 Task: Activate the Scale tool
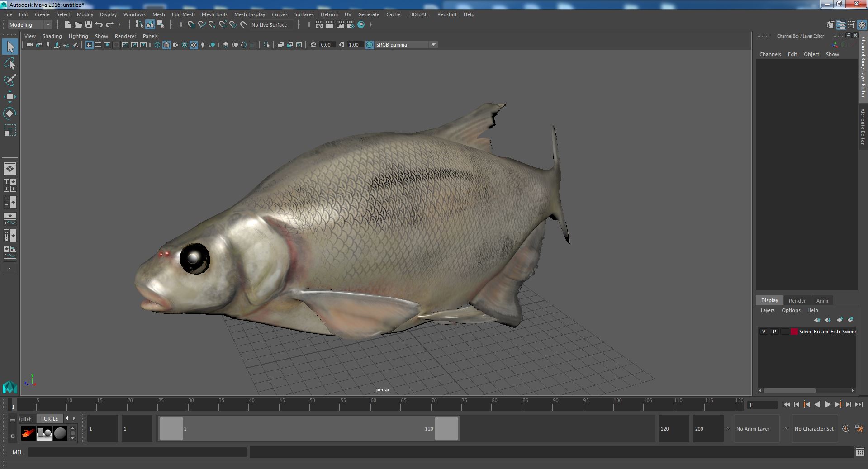coord(9,130)
